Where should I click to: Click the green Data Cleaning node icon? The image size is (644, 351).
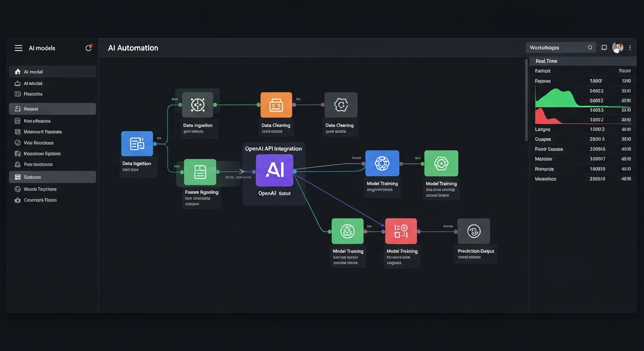(x=200, y=172)
